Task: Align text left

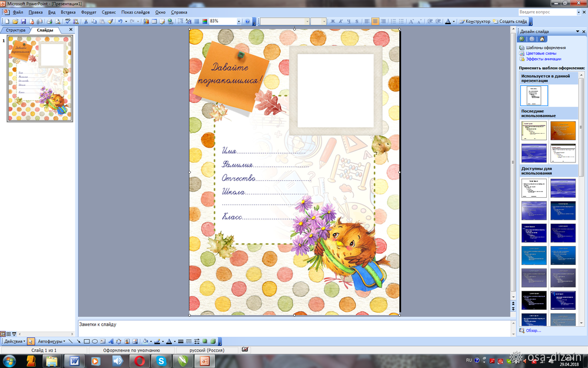Action: 367,21
